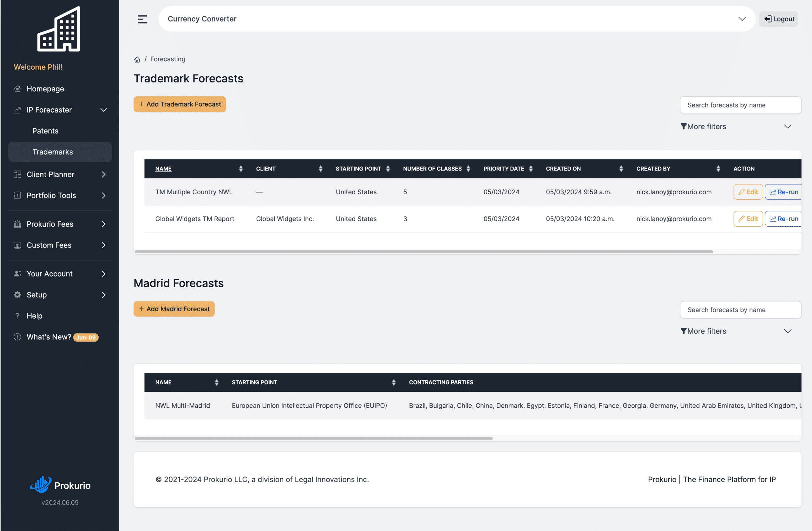
Task: Sort by Created By arrows
Action: click(718, 168)
